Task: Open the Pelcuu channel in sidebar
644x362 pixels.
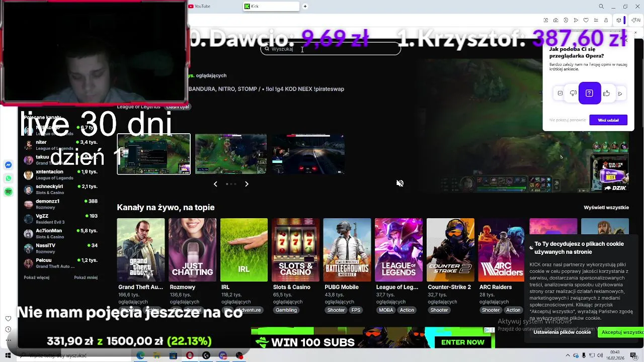Action: (x=60, y=263)
